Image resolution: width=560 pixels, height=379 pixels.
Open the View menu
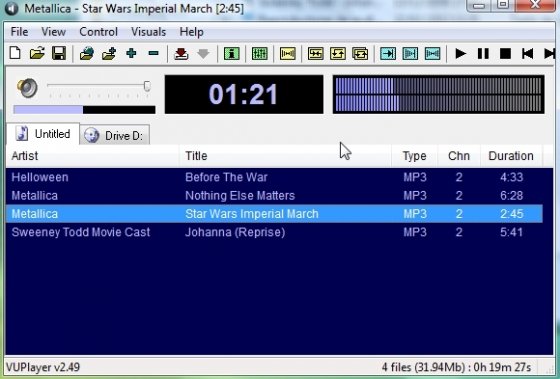click(53, 32)
